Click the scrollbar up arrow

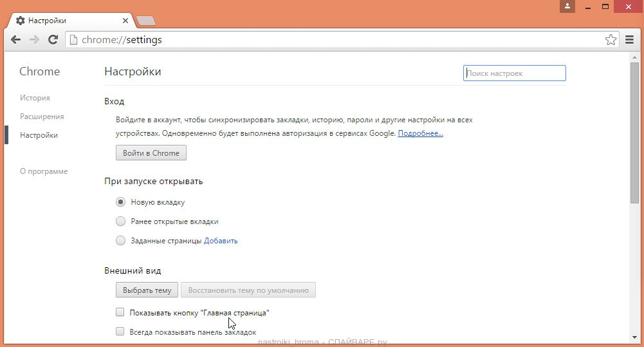pyautogui.click(x=634, y=57)
